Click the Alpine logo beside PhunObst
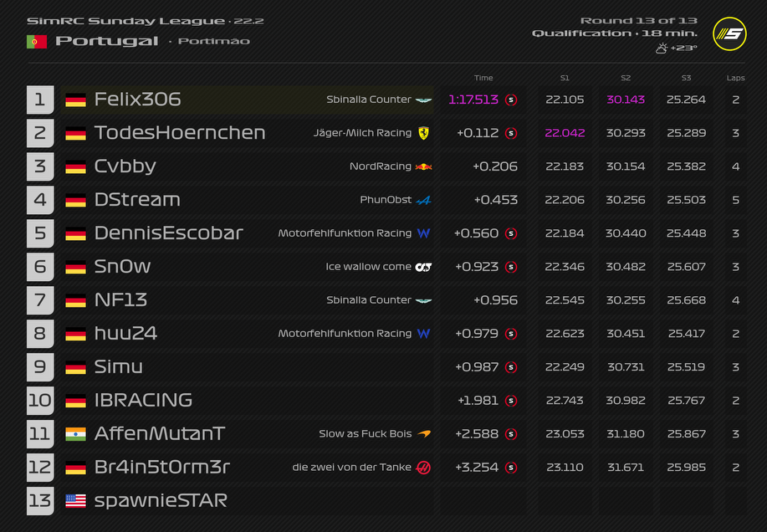 [x=424, y=200]
